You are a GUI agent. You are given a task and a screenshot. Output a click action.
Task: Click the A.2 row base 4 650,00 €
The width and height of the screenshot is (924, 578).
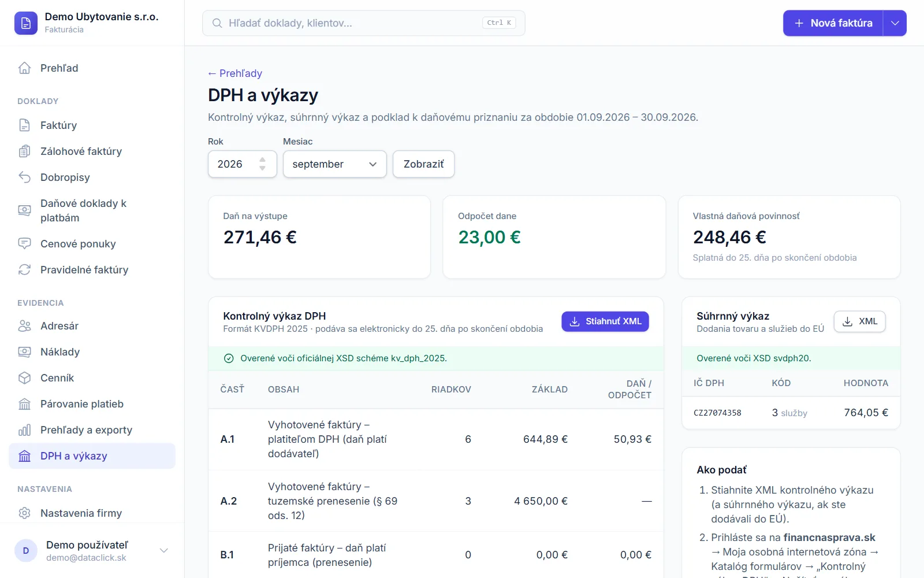[541, 501]
